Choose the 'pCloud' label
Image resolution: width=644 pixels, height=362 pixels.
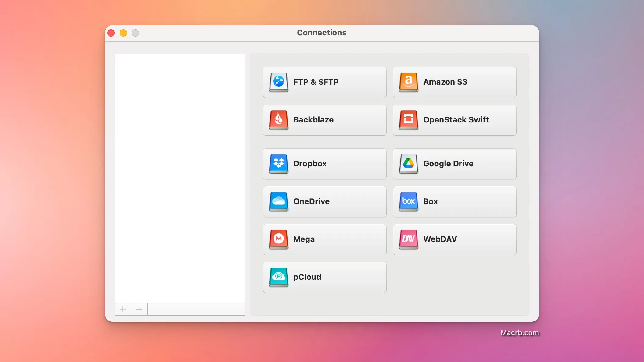point(307,277)
